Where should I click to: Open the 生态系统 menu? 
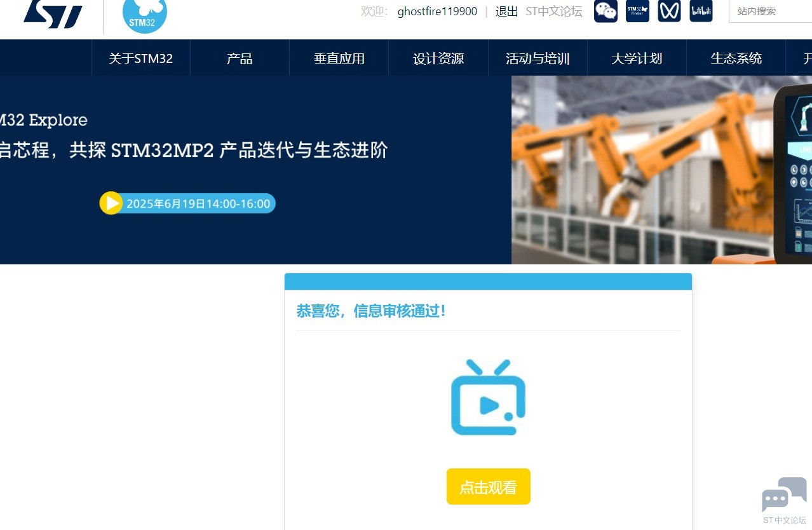coord(736,58)
